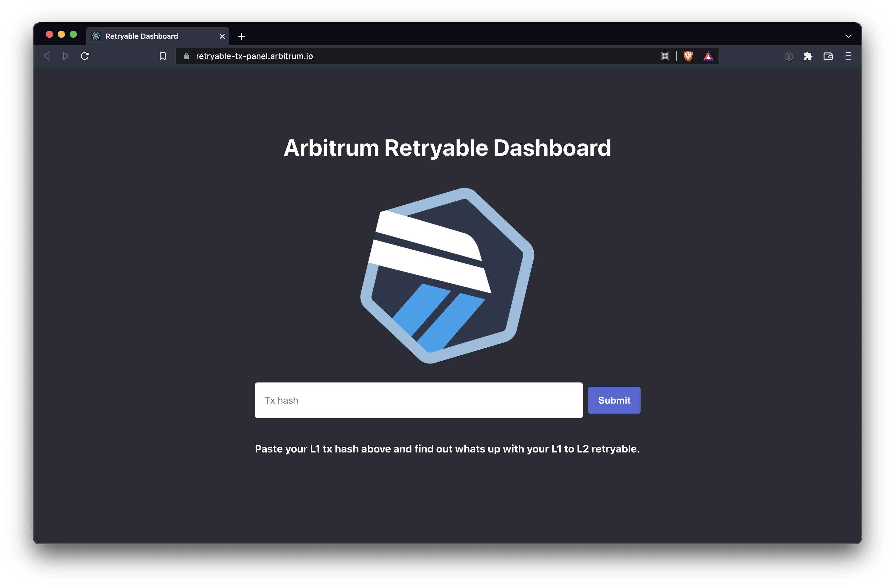Image resolution: width=895 pixels, height=588 pixels.
Task: Click the QR code sharing icon
Action: (x=665, y=56)
